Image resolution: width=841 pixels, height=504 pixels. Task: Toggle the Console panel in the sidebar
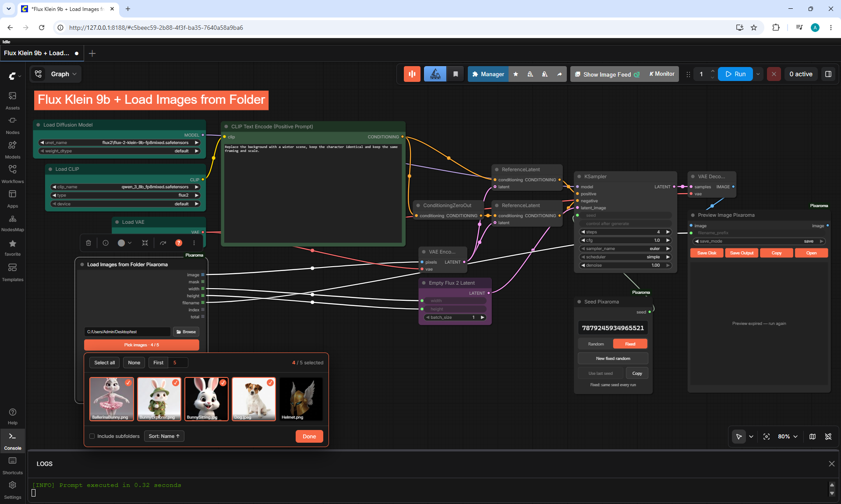pyautogui.click(x=13, y=441)
